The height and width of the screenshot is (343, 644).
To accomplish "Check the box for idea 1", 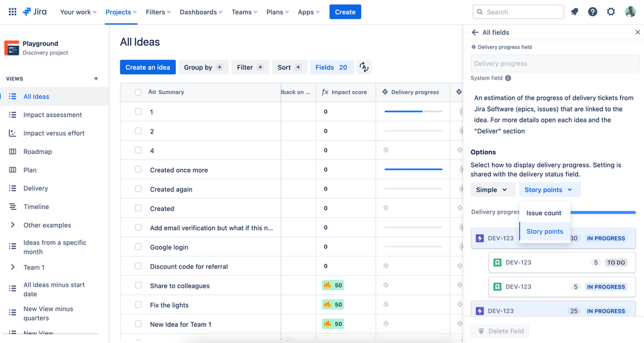I will (138, 112).
